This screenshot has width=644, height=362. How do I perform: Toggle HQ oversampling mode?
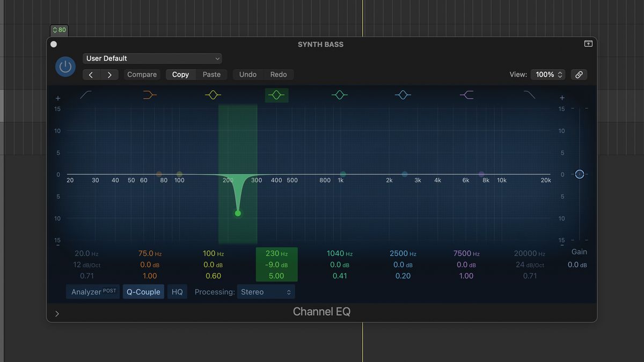pos(177,292)
